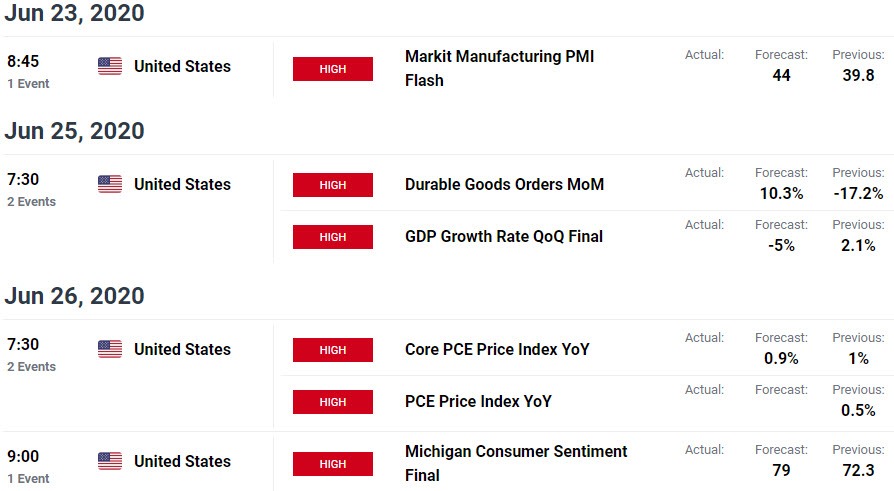
Task: Click the US flag beside the 8:45 event
Action: pos(109,66)
